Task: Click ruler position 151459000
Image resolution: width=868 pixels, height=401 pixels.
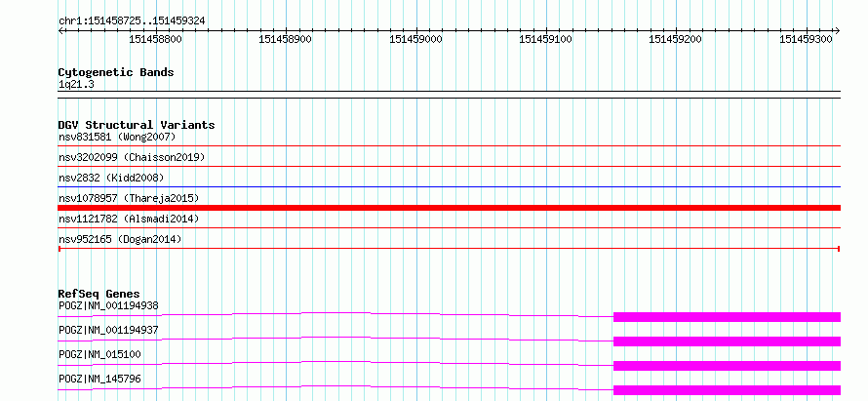Action: (415, 39)
